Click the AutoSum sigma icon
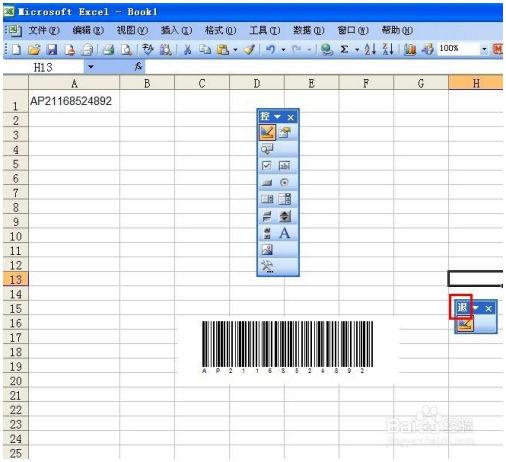The height and width of the screenshot is (462, 506). point(345,49)
